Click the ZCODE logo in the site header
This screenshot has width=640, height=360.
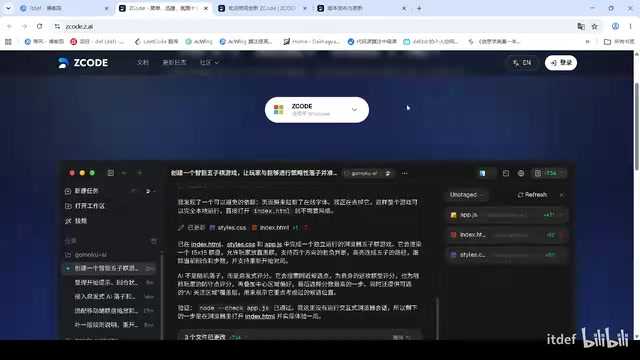click(83, 63)
